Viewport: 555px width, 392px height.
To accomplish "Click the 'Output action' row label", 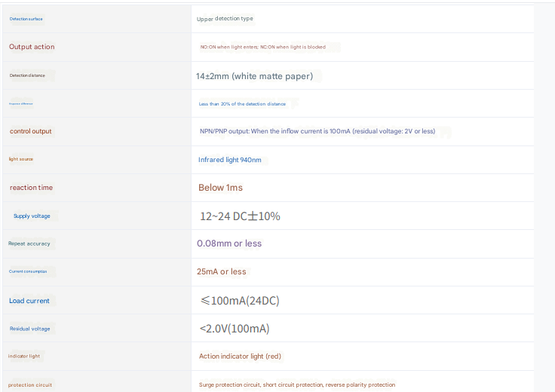I will pyautogui.click(x=32, y=47).
